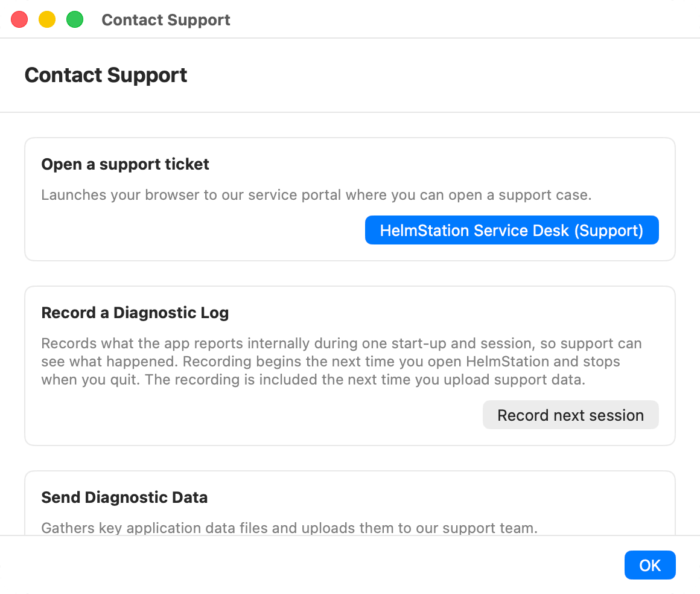Click the large 'Contact Support' page heading
The width and height of the screenshot is (700, 594).
(106, 75)
